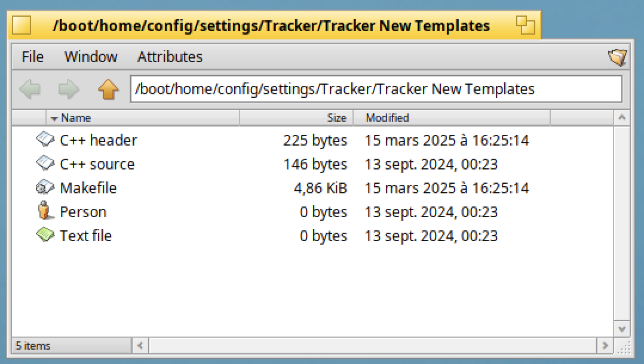The width and height of the screenshot is (644, 364).
Task: Click the path location text field
Action: click(376, 90)
